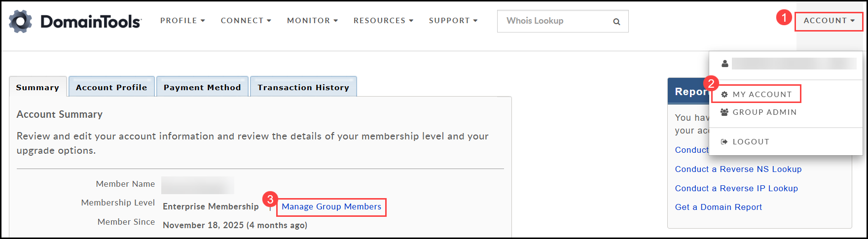Click the user profile icon in dropdown
The width and height of the screenshot is (868, 239).
724,64
